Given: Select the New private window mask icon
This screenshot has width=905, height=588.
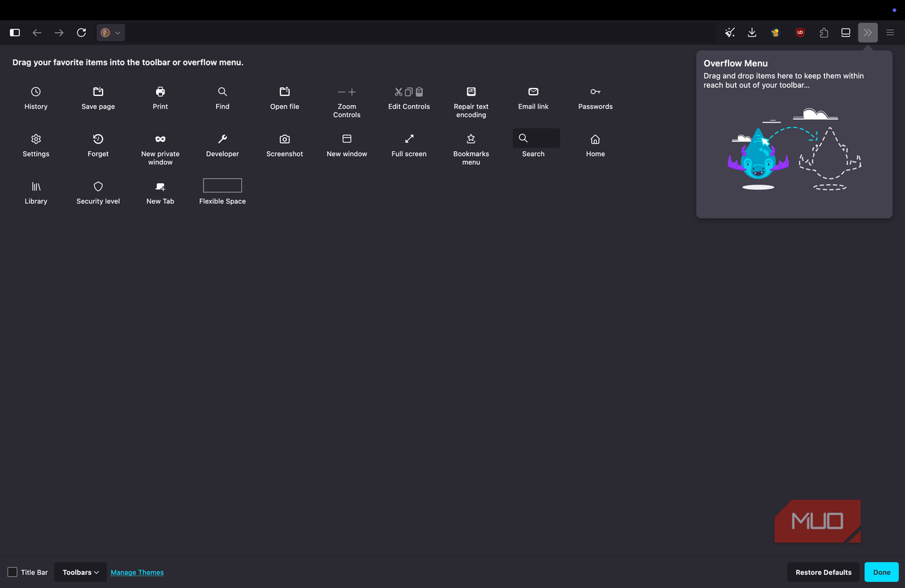Looking at the screenshot, I should point(160,139).
